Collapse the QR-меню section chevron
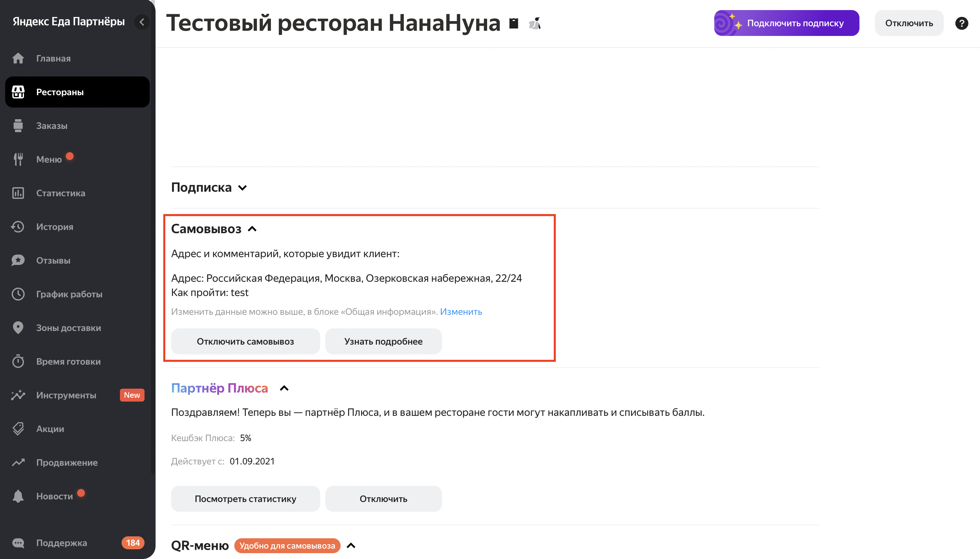The height and width of the screenshot is (559, 980). [351, 546]
